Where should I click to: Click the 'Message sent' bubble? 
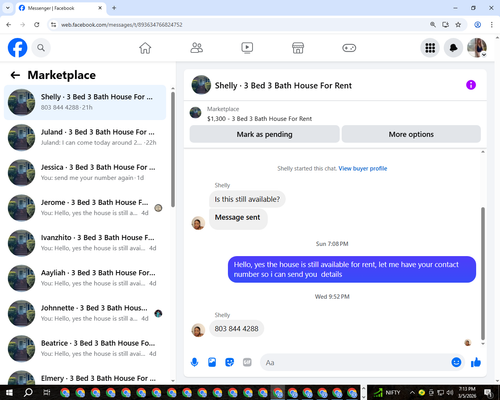(237, 218)
